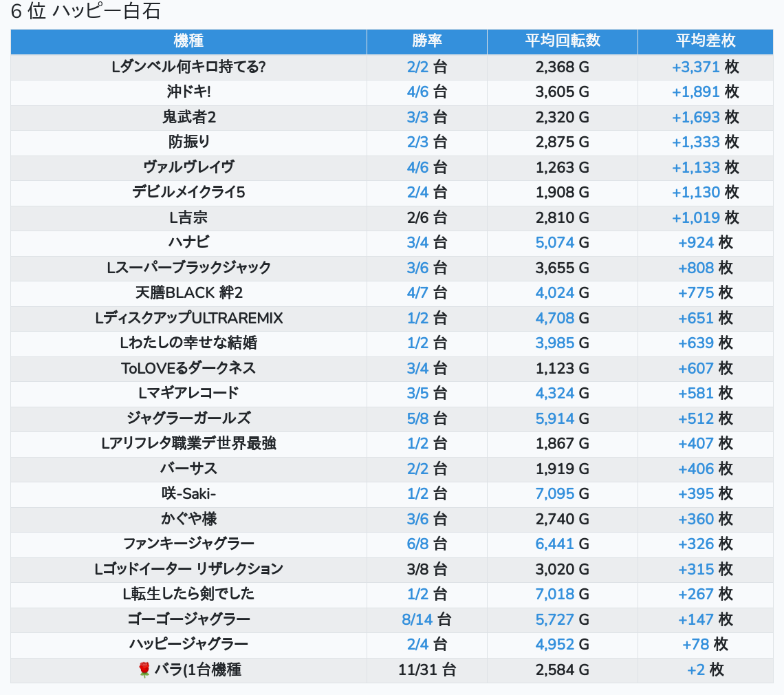Screen dimensions: 784x695
Task: Click average difference +2 枚 for バラ
Action: coord(706,670)
